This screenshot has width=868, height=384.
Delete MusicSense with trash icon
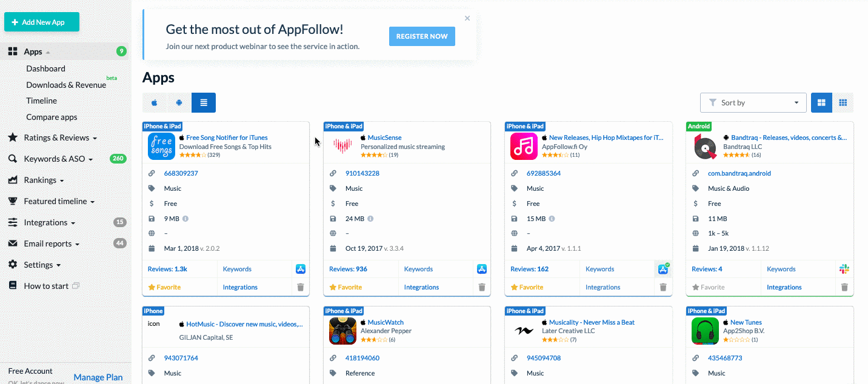pos(482,287)
